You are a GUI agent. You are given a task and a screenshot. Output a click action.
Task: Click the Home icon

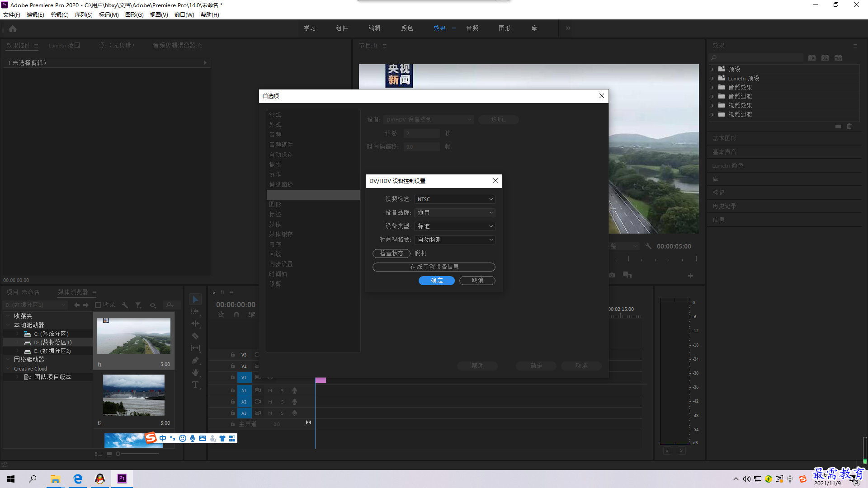click(x=13, y=28)
